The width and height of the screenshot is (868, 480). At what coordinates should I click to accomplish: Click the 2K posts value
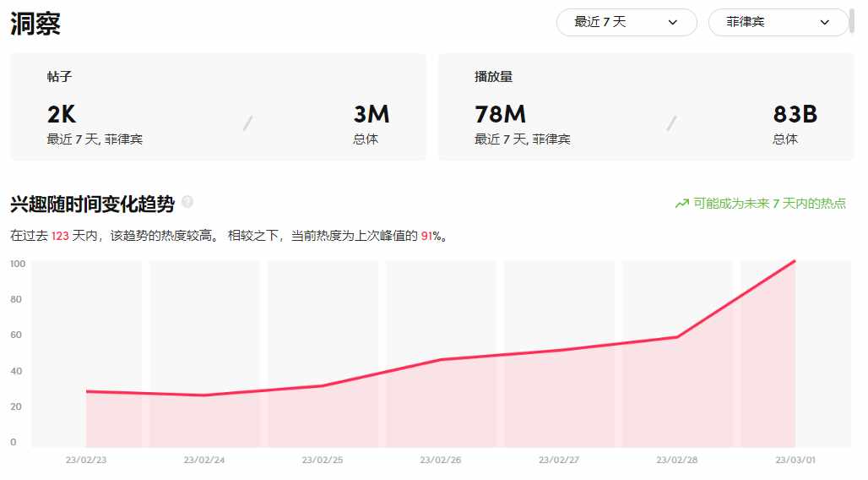click(x=62, y=114)
